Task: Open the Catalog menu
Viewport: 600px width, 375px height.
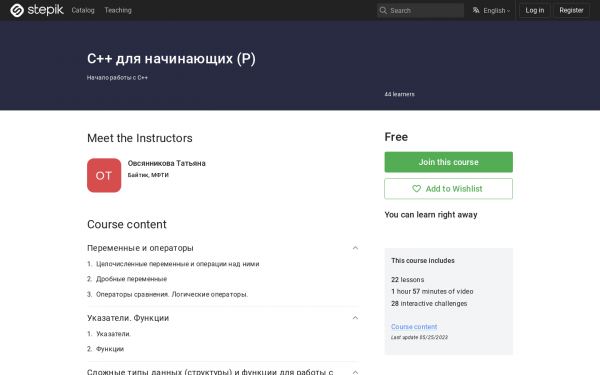Action: pos(83,10)
